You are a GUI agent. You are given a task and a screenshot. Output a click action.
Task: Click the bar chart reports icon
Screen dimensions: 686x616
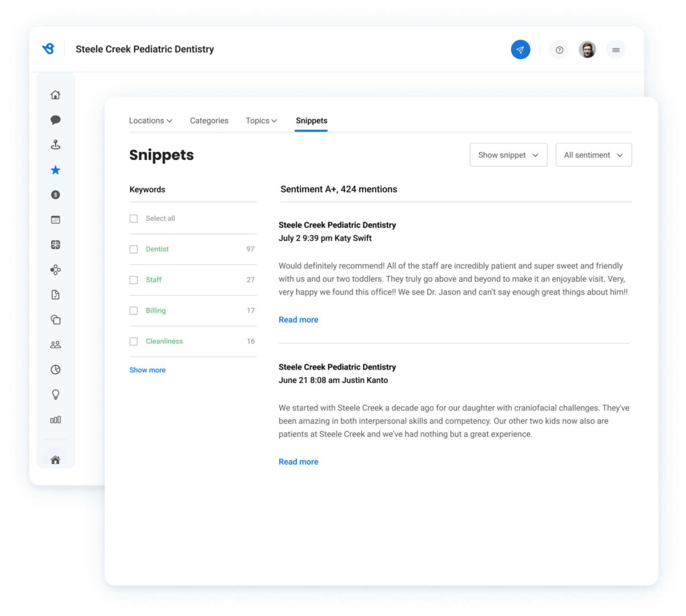tap(56, 420)
